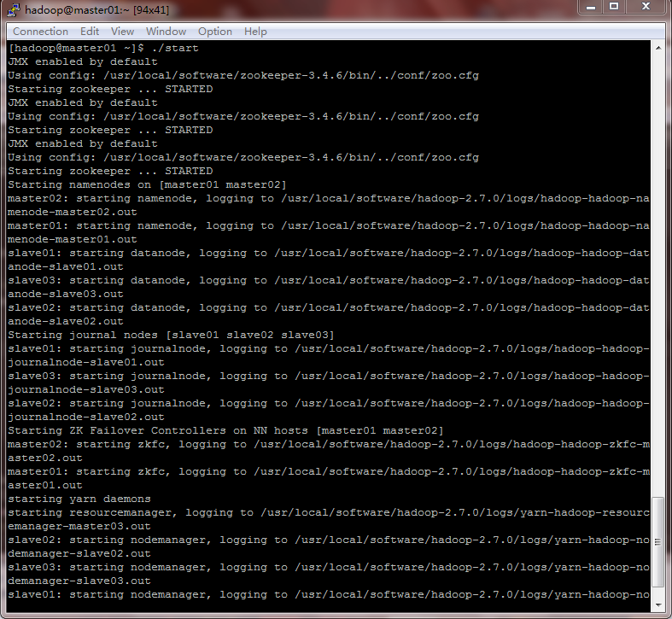The width and height of the screenshot is (672, 619).
Task: Close the hadoop@master01 terminal window
Action: 646,7
